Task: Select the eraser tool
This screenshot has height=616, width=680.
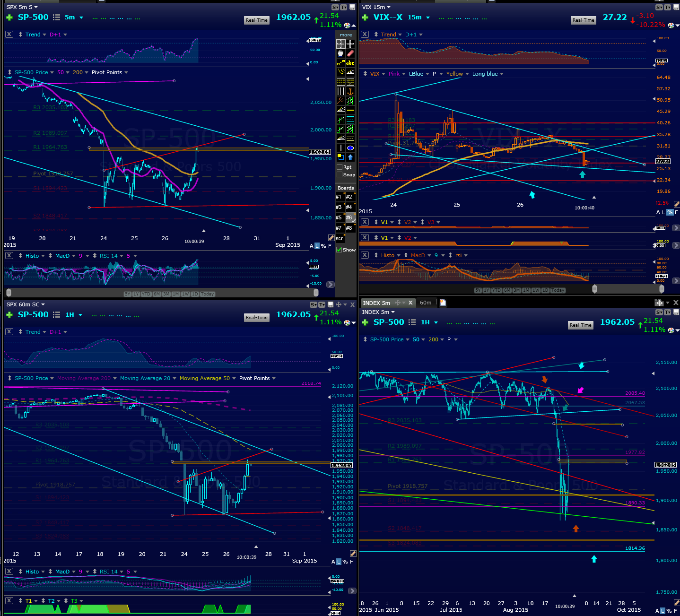Action: (350, 53)
